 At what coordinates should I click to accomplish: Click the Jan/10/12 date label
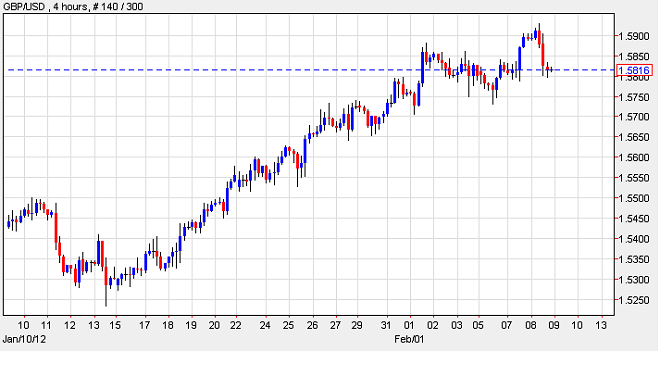tap(24, 339)
